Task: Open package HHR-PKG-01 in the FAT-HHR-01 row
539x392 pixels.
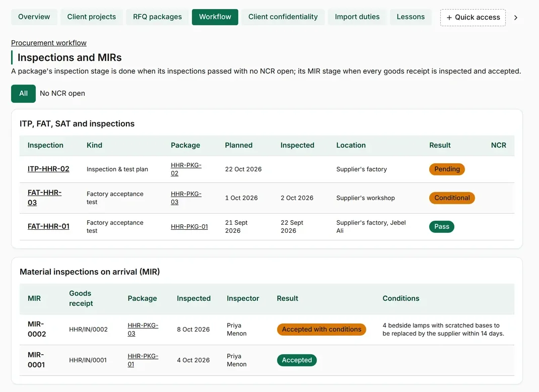Action: point(189,227)
